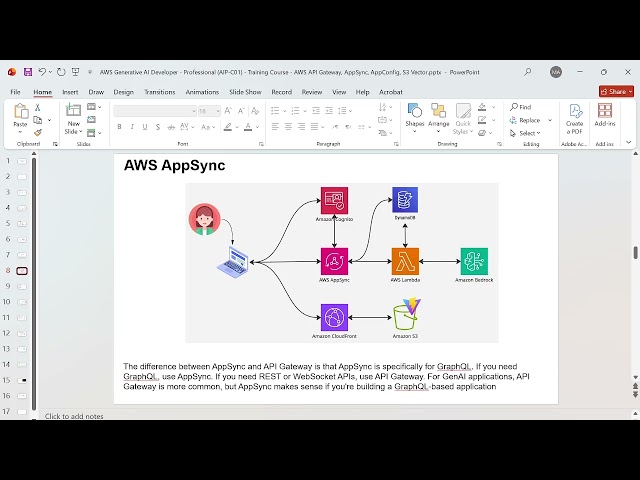Open the Review tab
The image size is (640, 480).
pyautogui.click(x=312, y=92)
